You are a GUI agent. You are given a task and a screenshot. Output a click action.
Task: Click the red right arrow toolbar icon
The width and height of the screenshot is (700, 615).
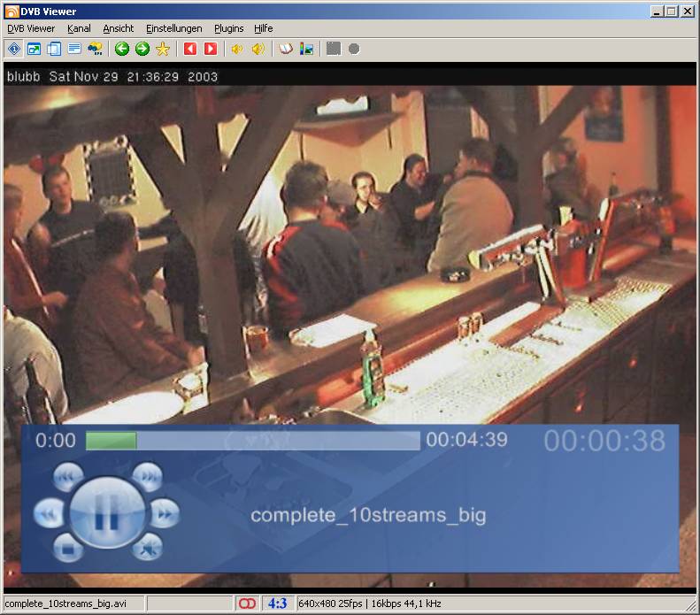coord(211,49)
